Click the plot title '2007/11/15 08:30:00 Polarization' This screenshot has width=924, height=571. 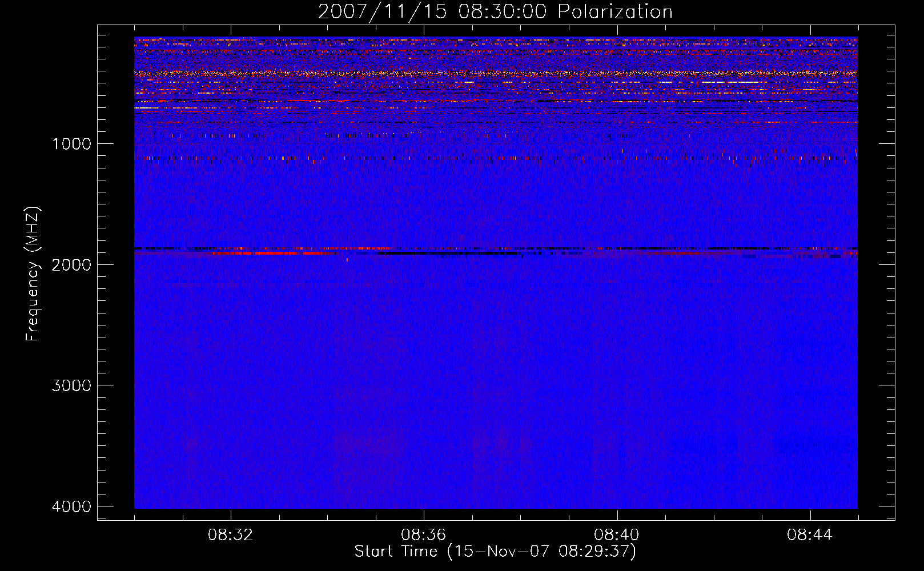click(495, 12)
